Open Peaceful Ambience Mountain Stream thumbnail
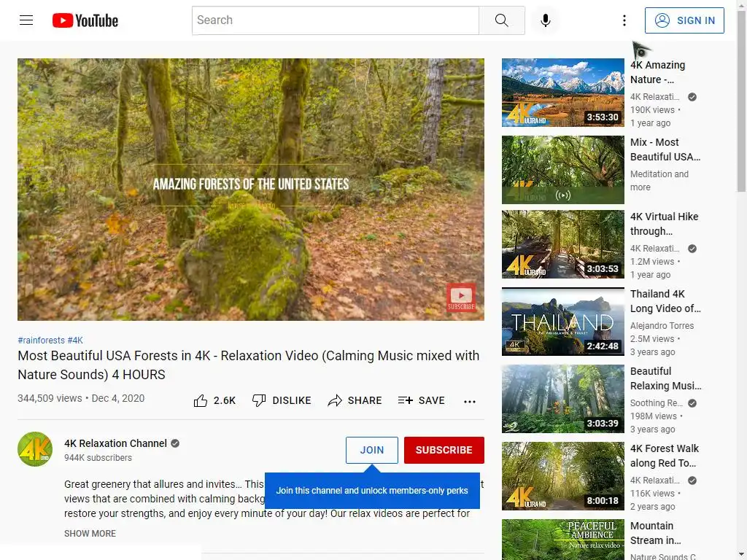 (x=563, y=540)
